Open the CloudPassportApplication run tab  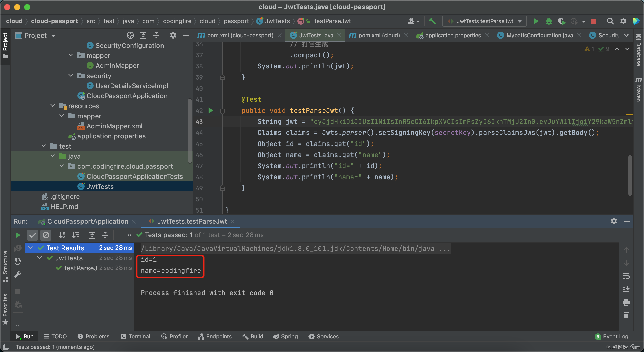tap(87, 221)
